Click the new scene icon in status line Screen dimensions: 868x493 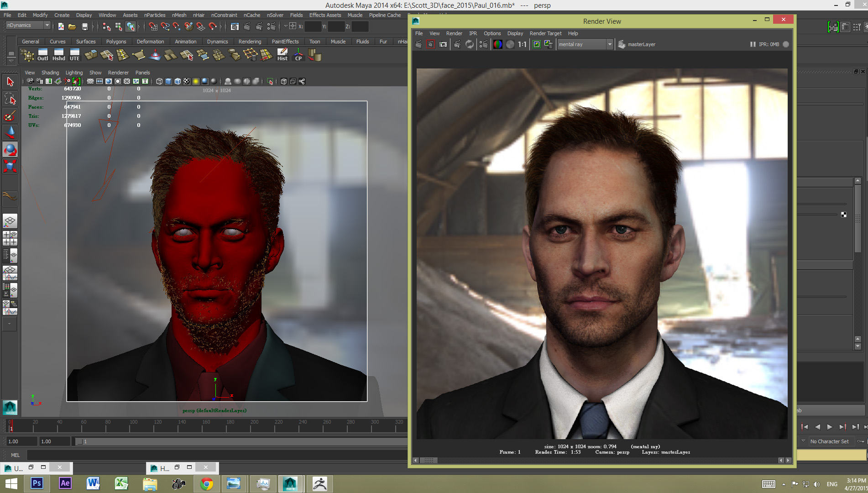(x=61, y=26)
